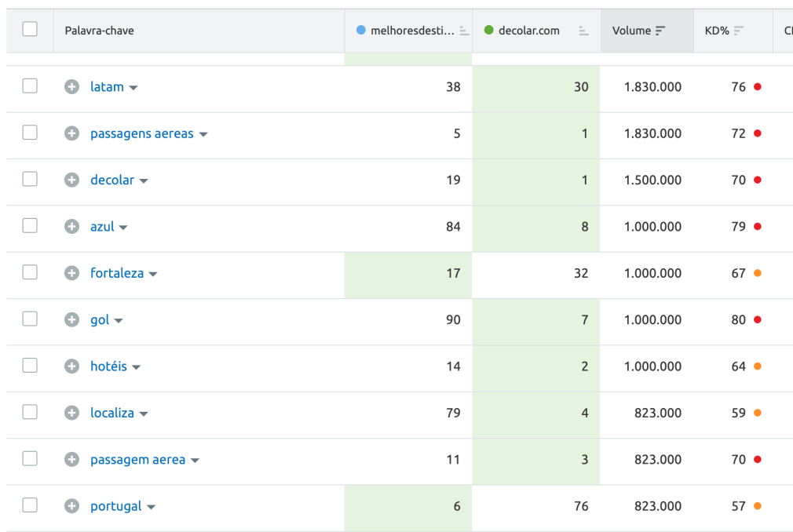
Task: Select the gol row checkbox
Action: point(30,319)
